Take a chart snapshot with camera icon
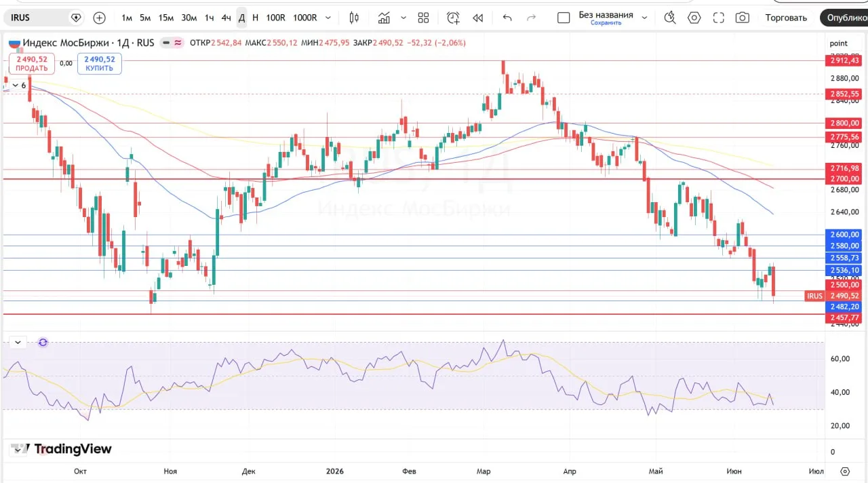The height and width of the screenshot is (483, 868). click(x=743, y=18)
